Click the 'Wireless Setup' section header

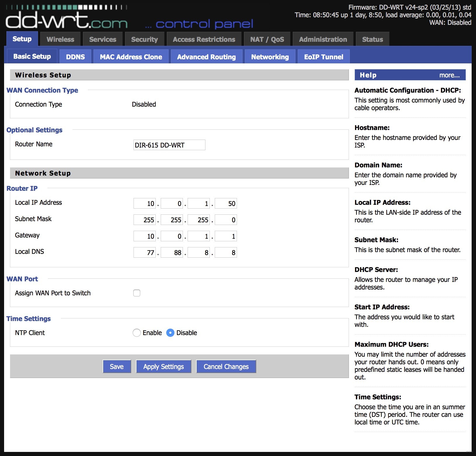179,75
